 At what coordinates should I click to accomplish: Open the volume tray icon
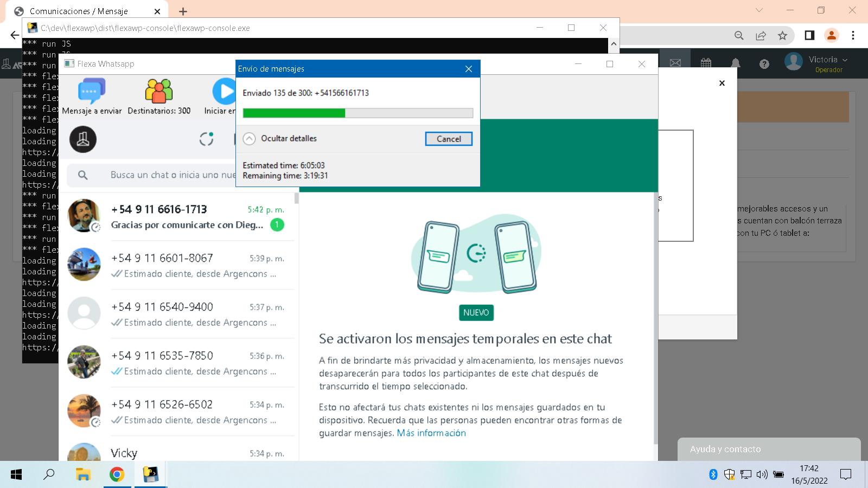[762, 475]
